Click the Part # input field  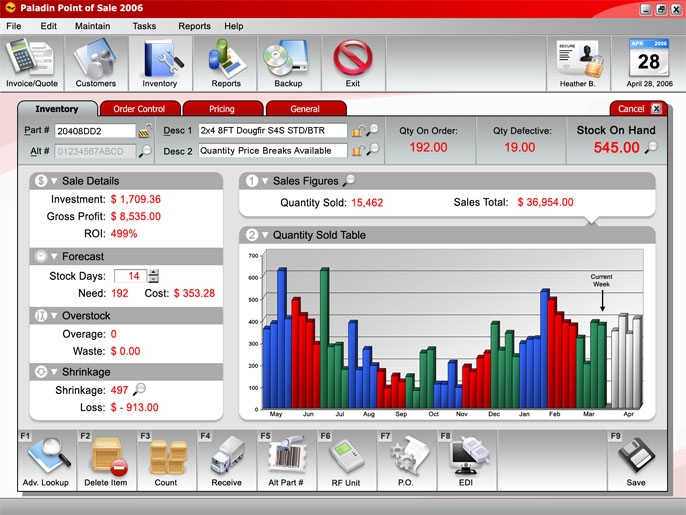click(95, 131)
